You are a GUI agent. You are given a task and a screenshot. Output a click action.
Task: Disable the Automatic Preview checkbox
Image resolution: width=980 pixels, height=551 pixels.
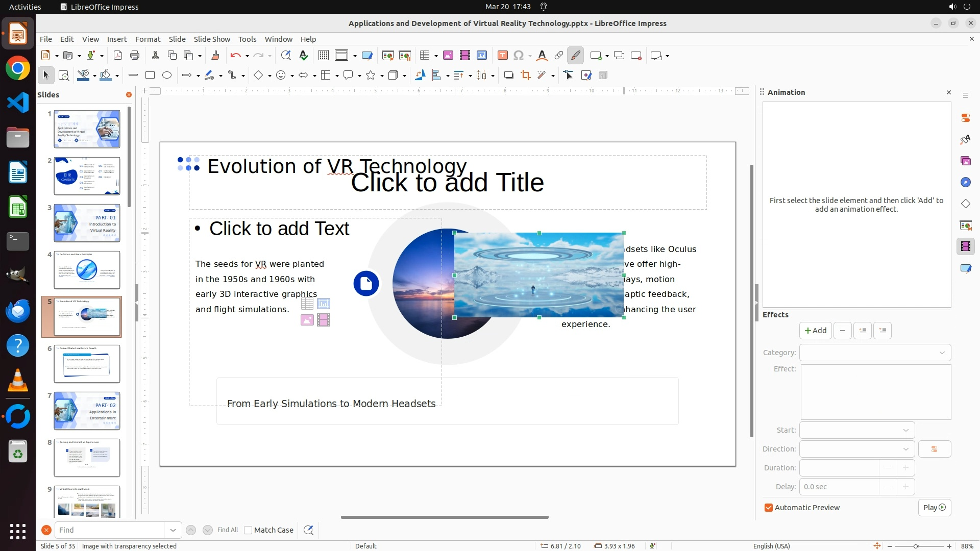coord(769,508)
